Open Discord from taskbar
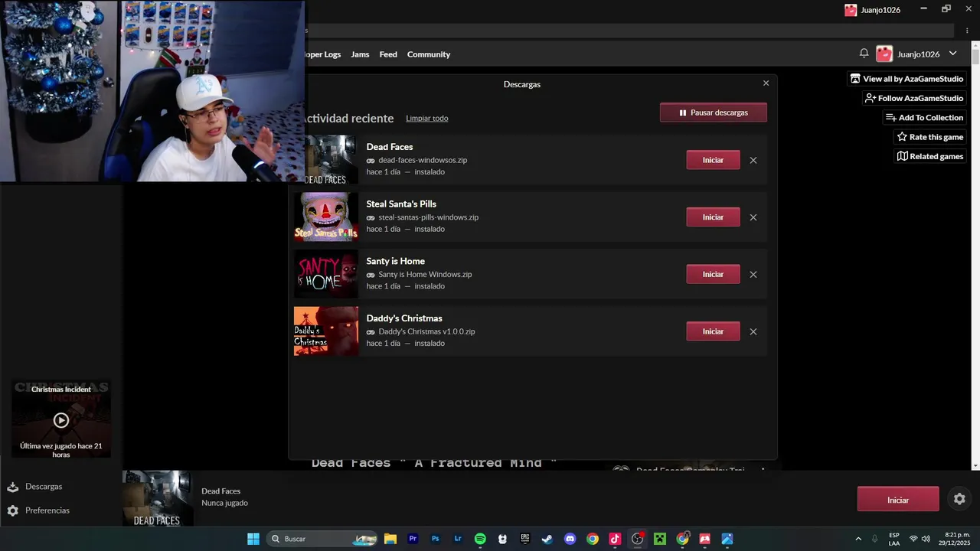Viewport: 980px width, 551px height. pyautogui.click(x=570, y=539)
